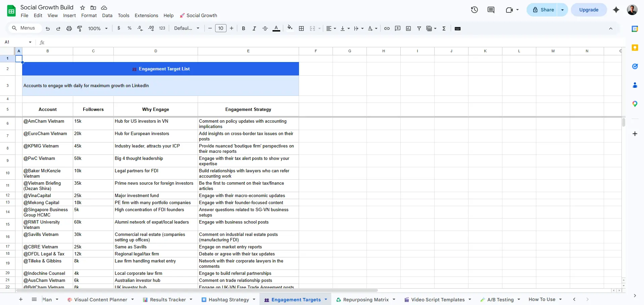Switch to the Hashtag Strategy sheet tab

point(229,300)
